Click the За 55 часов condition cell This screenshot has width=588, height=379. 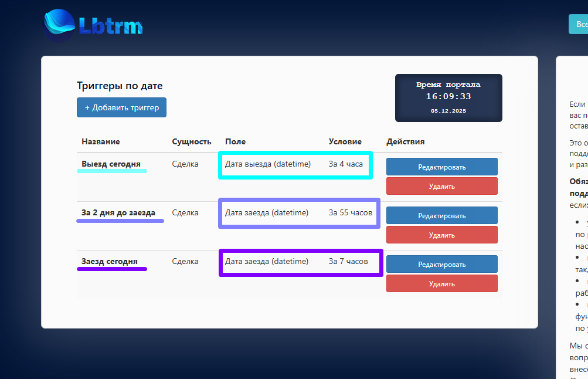pyautogui.click(x=350, y=212)
